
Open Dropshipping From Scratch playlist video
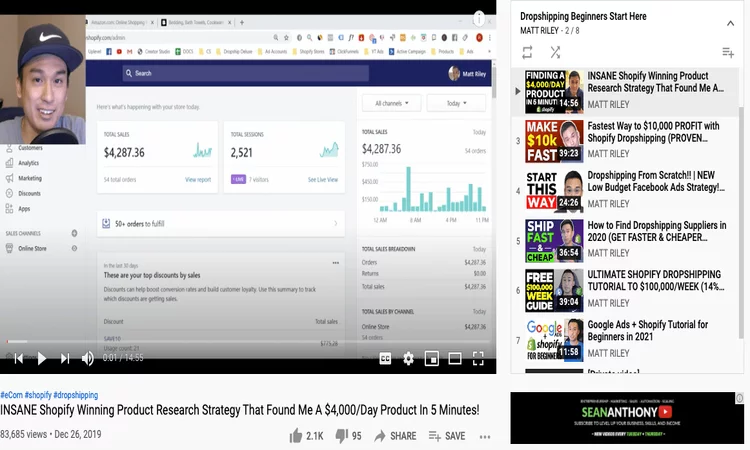pyautogui.click(x=627, y=191)
